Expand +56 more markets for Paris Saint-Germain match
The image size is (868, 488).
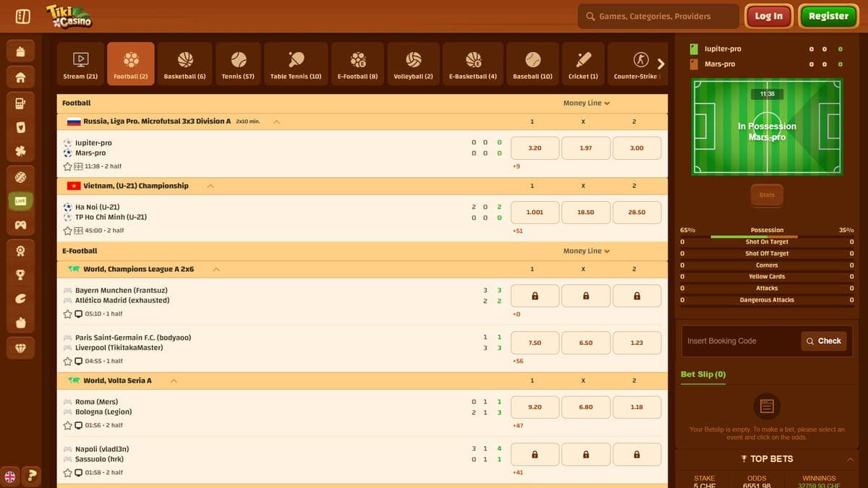[517, 361]
